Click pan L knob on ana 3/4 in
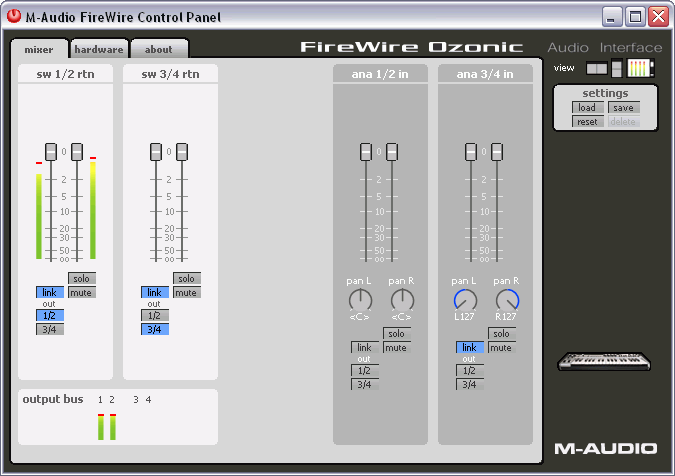This screenshot has width=675, height=476. tap(465, 300)
